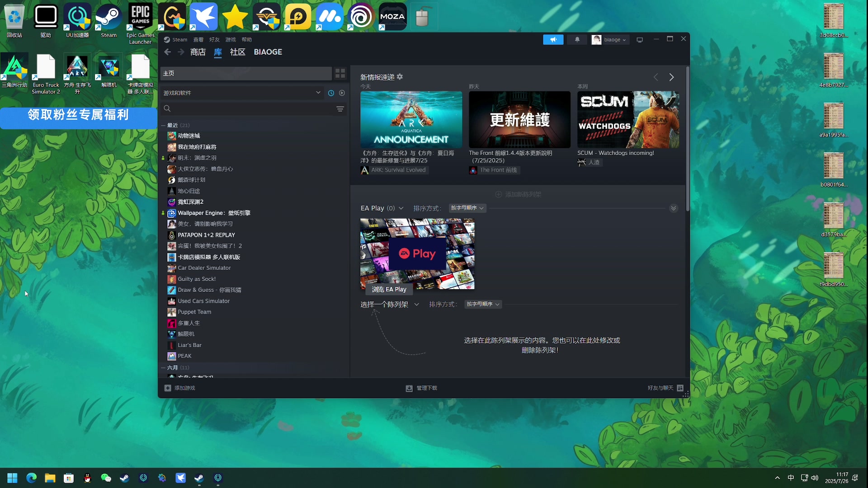Select PEAK in the library list
The width and height of the screenshot is (868, 488).
tap(184, 356)
